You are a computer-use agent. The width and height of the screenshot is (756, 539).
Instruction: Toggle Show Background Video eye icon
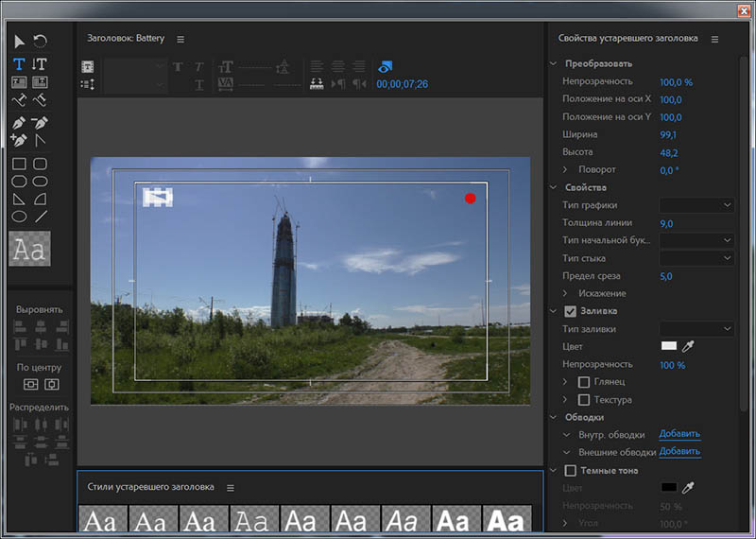385,66
